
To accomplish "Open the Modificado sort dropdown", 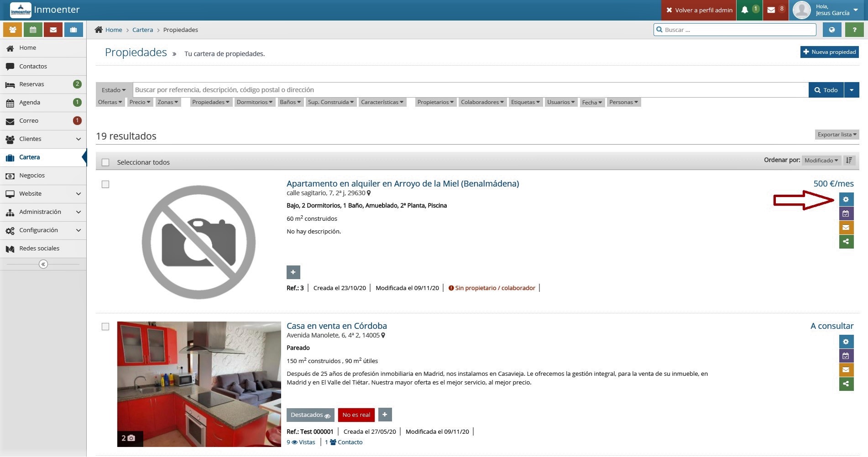I will click(x=821, y=160).
